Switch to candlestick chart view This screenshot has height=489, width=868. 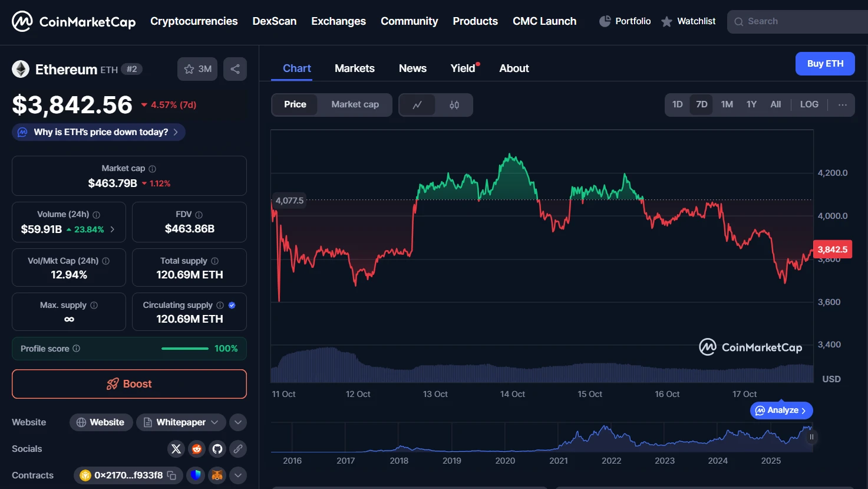454,105
